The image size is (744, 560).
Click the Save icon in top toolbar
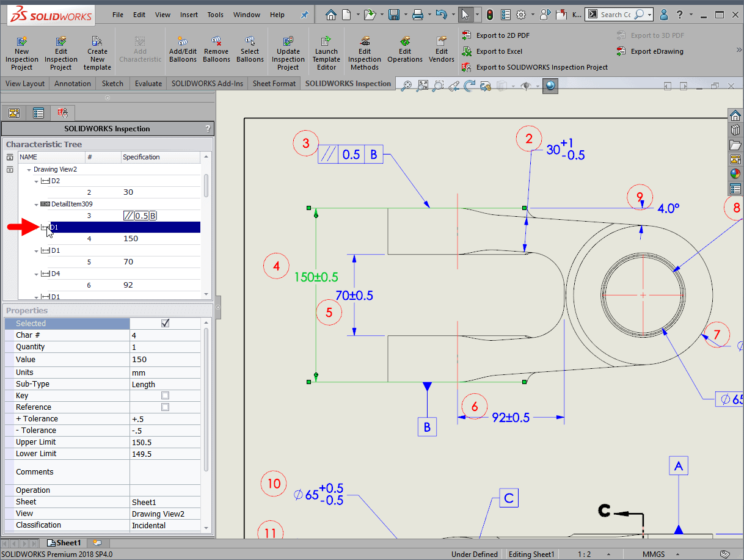point(395,15)
